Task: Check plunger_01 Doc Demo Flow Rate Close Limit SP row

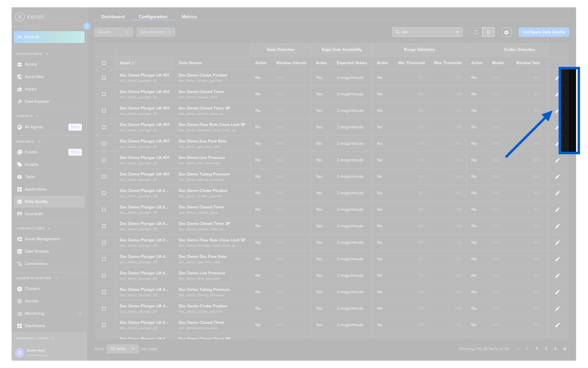Action: [x=104, y=127]
